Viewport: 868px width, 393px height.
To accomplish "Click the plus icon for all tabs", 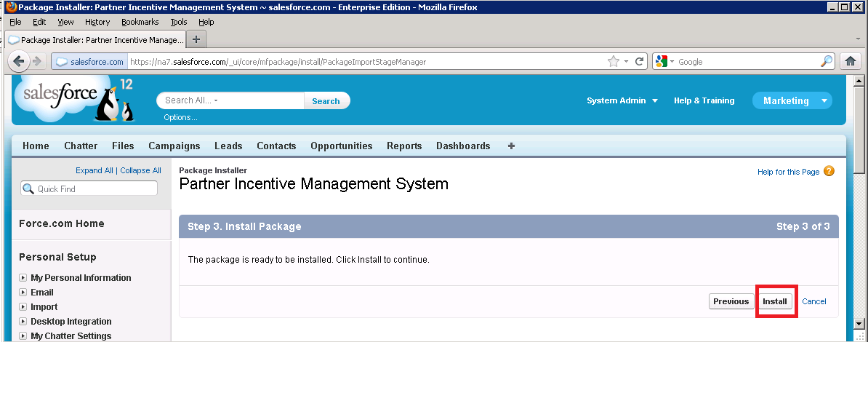I will 511,146.
